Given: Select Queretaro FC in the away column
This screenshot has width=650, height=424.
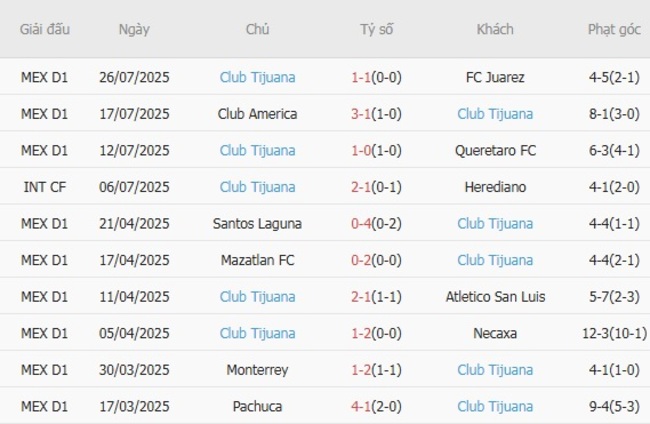Looking at the screenshot, I should (495, 151).
